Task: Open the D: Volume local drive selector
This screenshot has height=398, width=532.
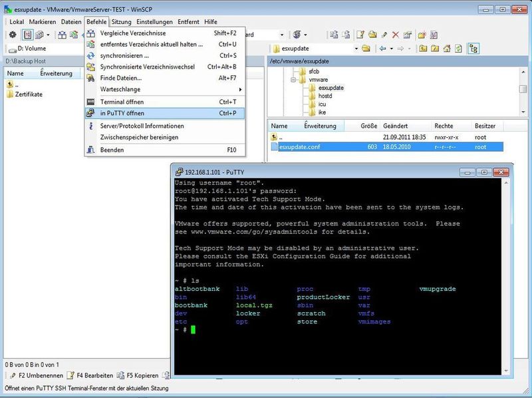Action: [44, 49]
